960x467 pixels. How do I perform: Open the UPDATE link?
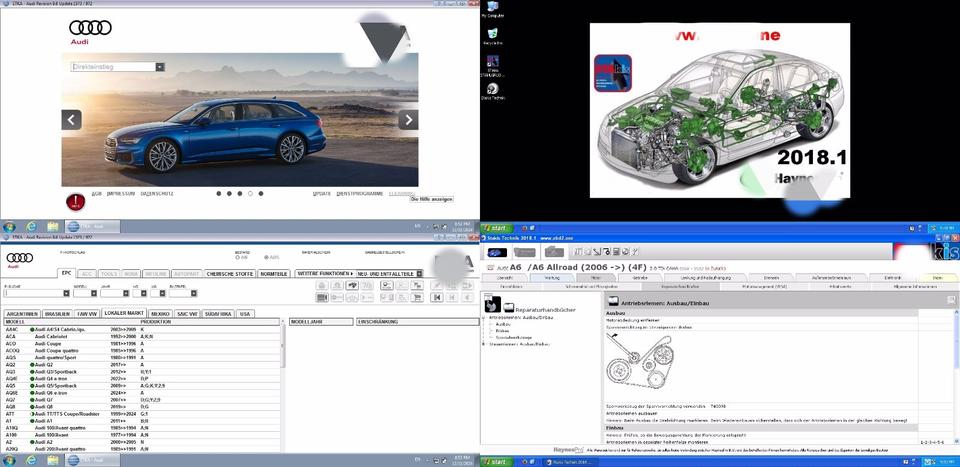point(321,193)
